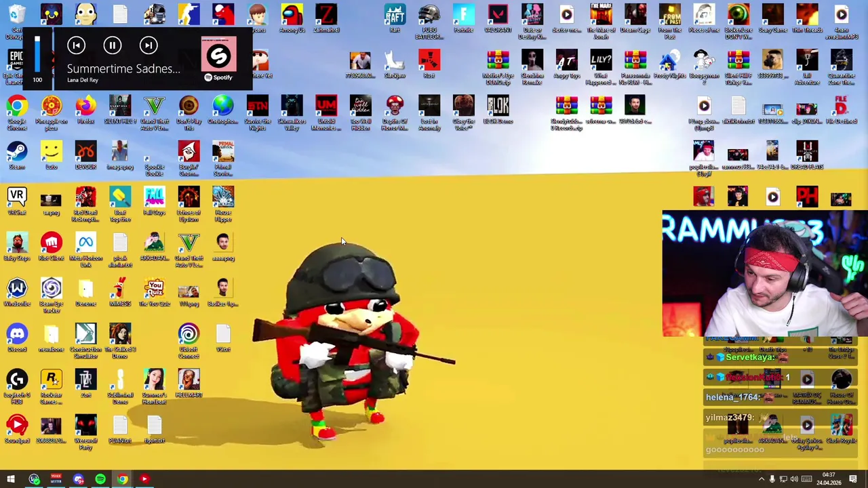The width and height of the screenshot is (868, 488).
Task: Click the system tray volume icon
Action: coord(794,479)
